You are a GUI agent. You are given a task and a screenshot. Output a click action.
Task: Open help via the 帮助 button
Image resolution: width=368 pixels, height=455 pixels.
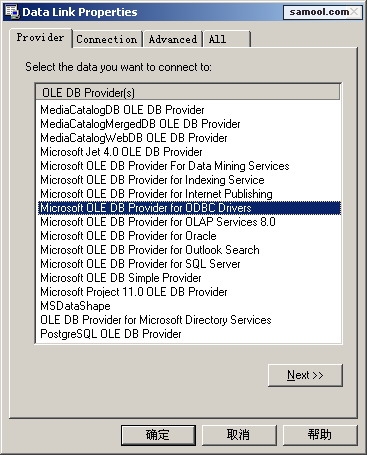click(320, 435)
